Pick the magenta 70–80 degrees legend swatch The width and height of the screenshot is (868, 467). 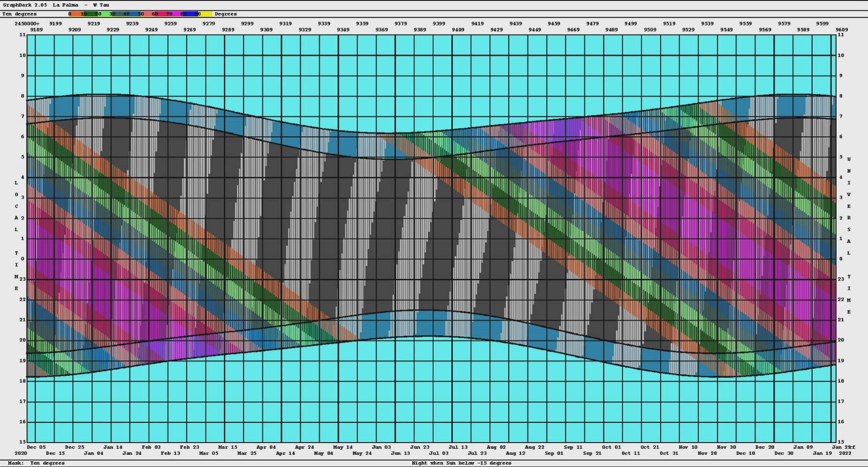pyautogui.click(x=175, y=14)
